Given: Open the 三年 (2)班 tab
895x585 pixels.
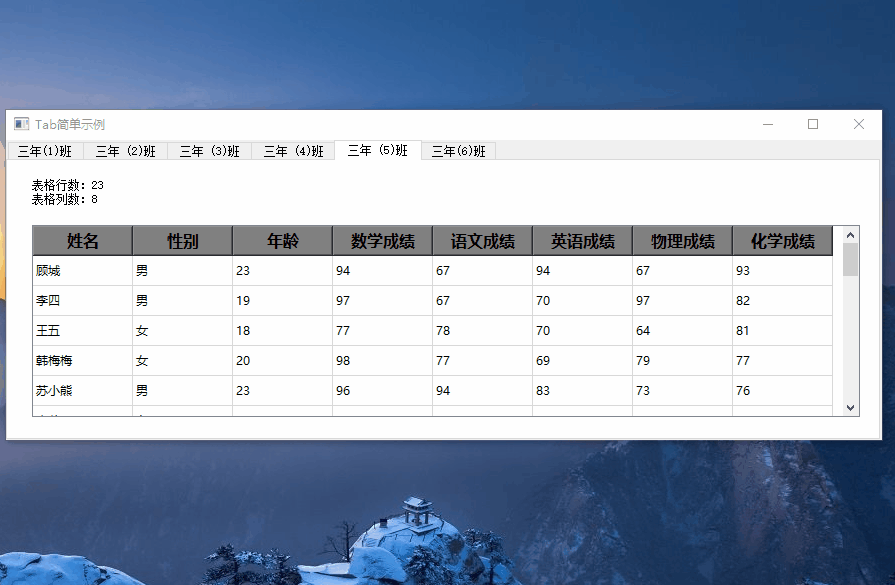Looking at the screenshot, I should coord(125,152).
